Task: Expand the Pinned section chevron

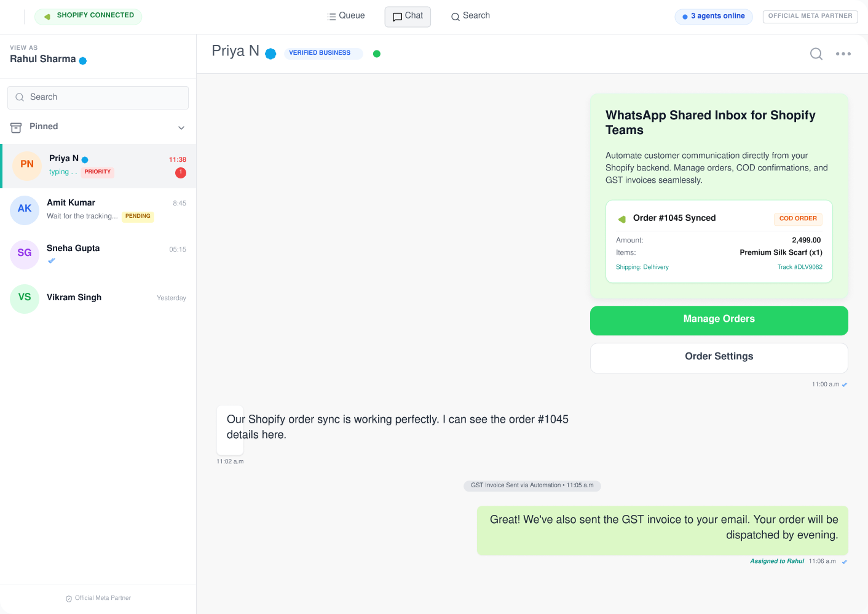Action: click(x=181, y=128)
